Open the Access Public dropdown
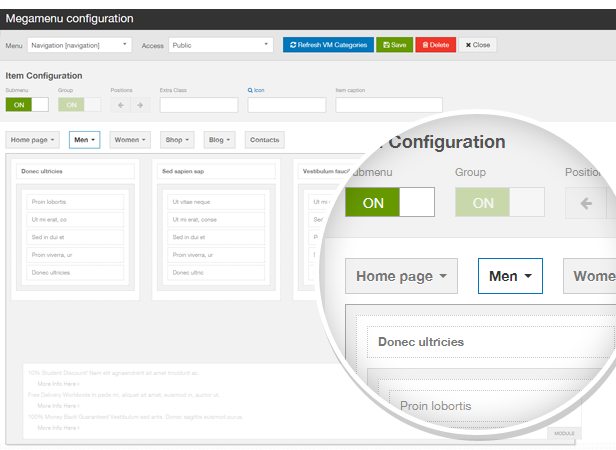The height and width of the screenshot is (450, 616). [221, 45]
